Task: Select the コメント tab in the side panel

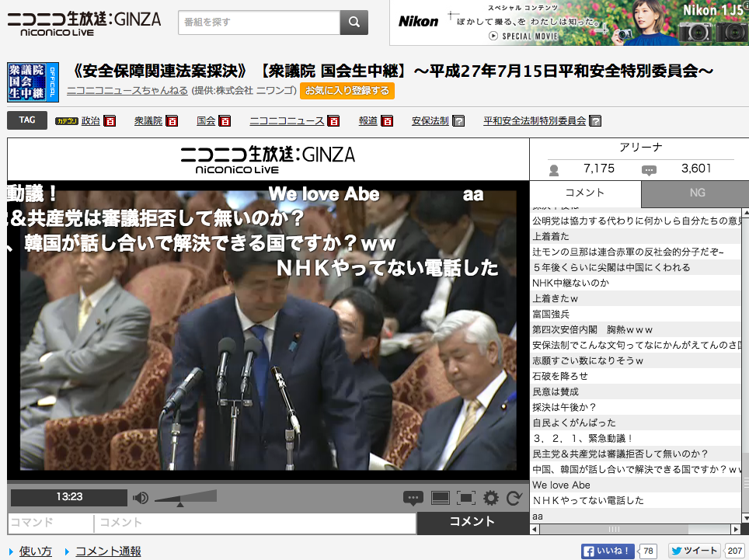Action: point(585,193)
